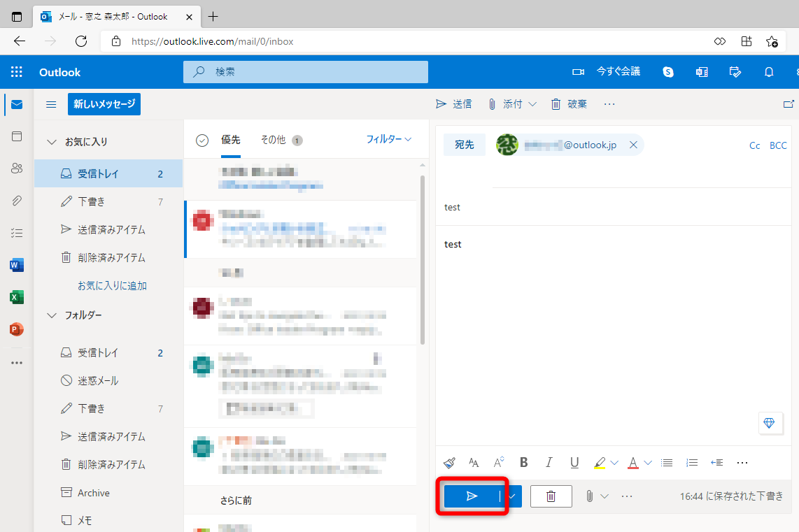Open the People icon in the left rail
799x532 pixels.
(x=17, y=168)
